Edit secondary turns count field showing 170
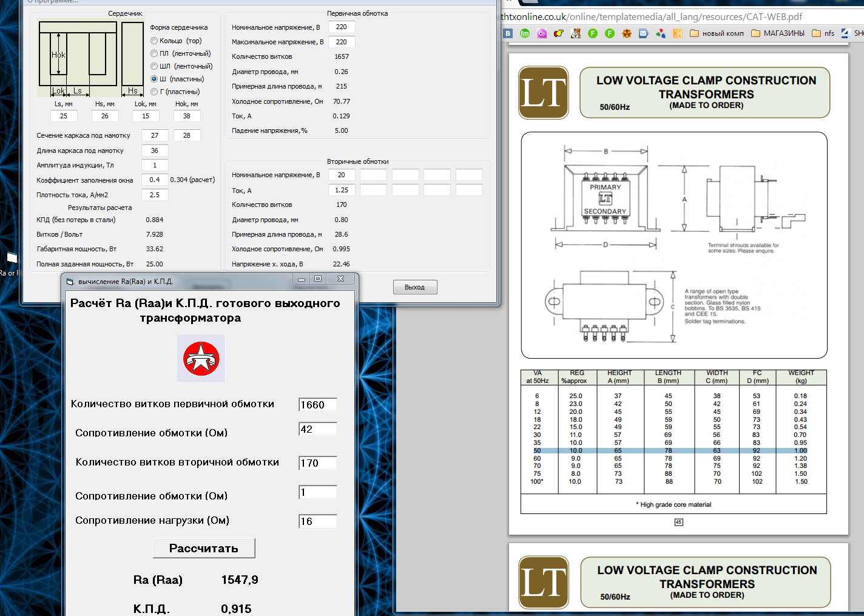The height and width of the screenshot is (616, 864). (x=318, y=463)
